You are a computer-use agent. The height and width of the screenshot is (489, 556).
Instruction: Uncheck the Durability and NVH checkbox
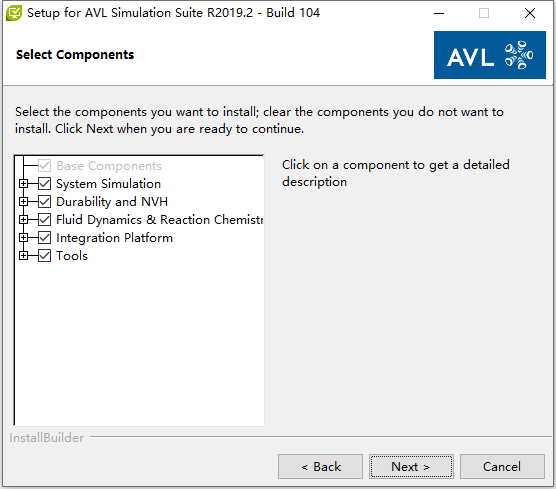44,202
